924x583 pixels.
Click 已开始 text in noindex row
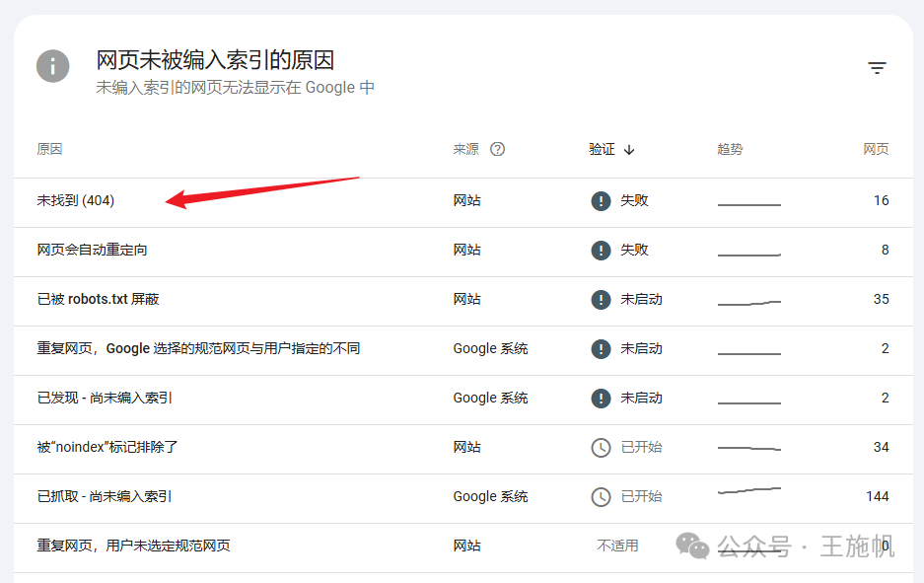point(641,447)
